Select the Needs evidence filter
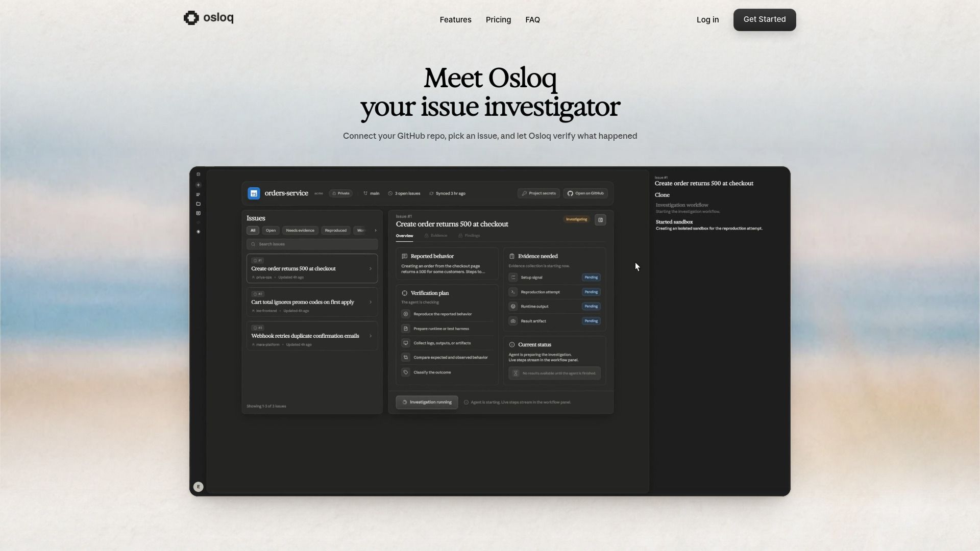Image resolution: width=980 pixels, height=551 pixels. 300,231
